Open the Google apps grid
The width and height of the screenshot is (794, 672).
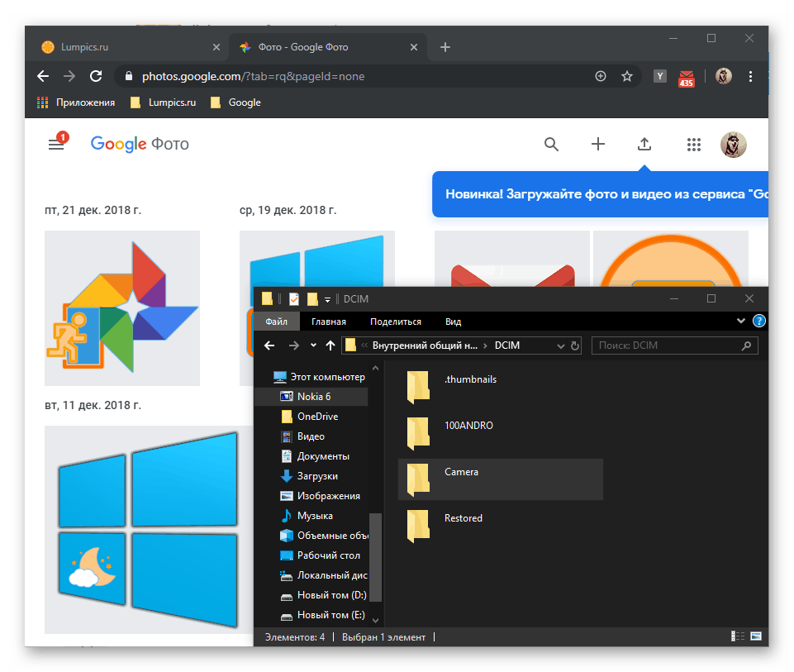(694, 145)
